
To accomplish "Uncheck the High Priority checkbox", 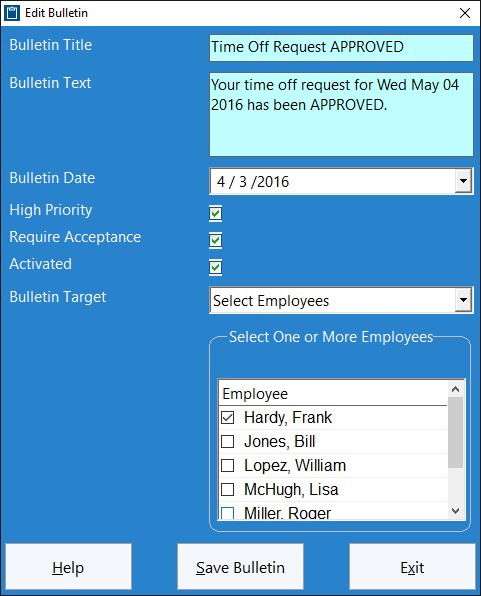I will point(216,213).
